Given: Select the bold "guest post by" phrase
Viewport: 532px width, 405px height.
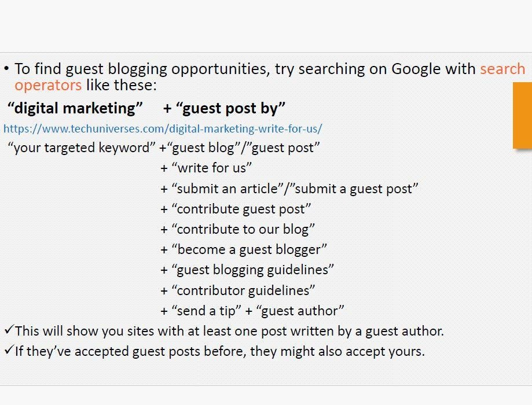Looking at the screenshot, I should [x=231, y=108].
